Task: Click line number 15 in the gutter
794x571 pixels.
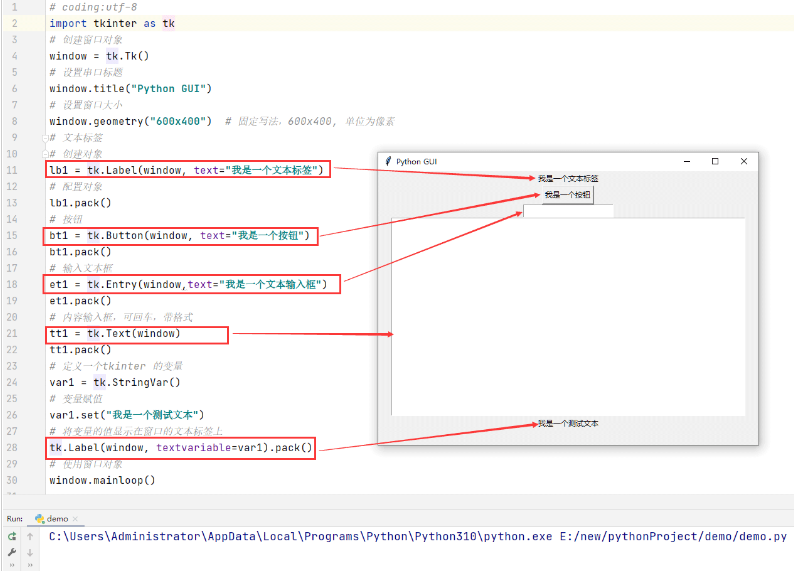Action: 12,235
